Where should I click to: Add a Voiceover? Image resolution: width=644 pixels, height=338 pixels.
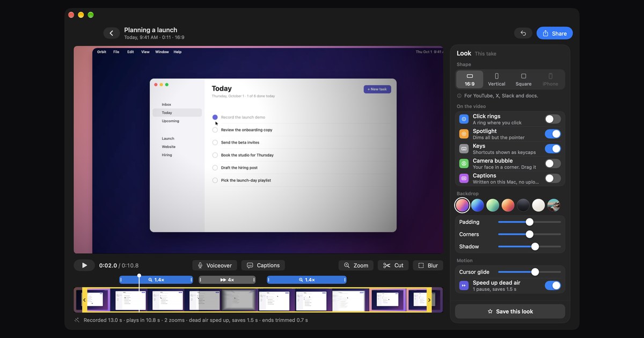pos(215,265)
